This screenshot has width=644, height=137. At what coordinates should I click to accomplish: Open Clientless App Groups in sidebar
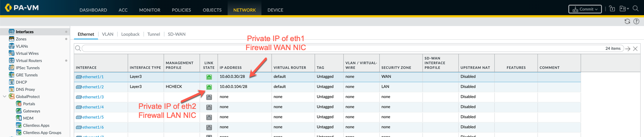tap(42, 133)
